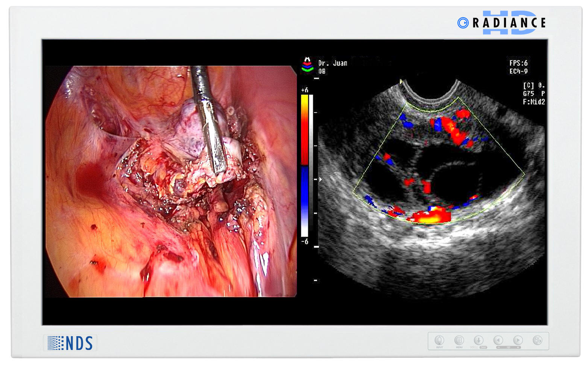Click the ultrasound probe orientation icon
Image resolution: width=588 pixels, height=368 pixels.
(307, 65)
